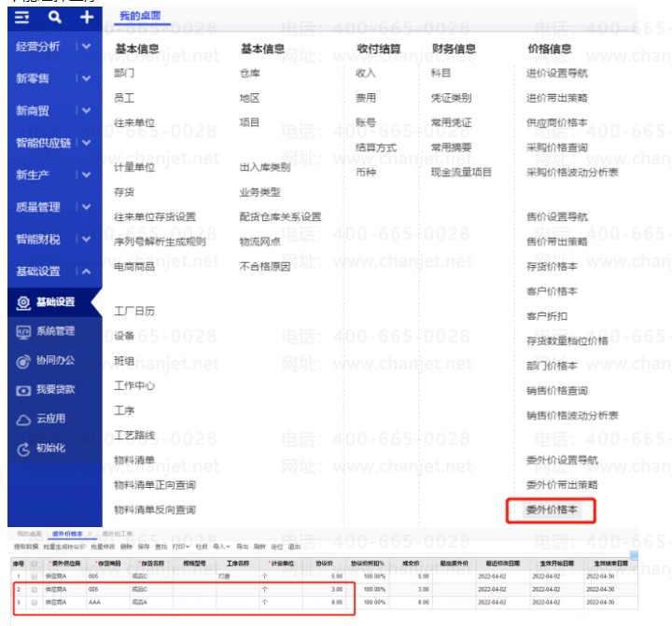Expand the 新零售 sidebar chevron
The width and height of the screenshot is (672, 626).
(x=86, y=78)
